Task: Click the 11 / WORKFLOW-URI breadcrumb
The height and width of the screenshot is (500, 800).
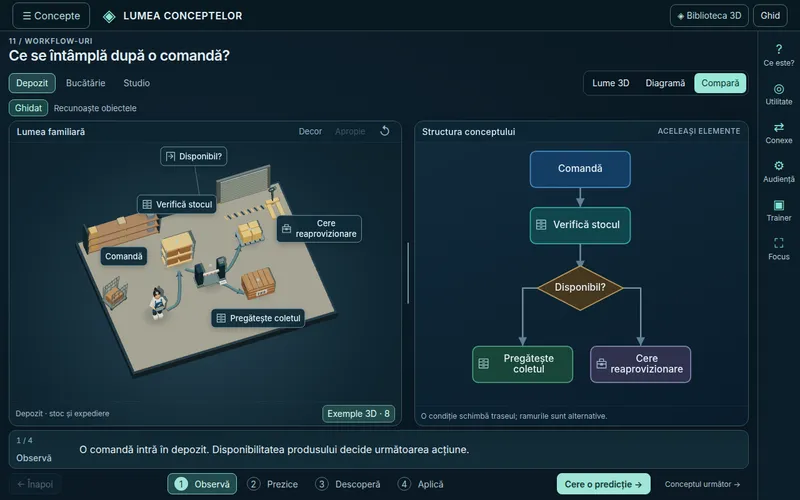Action: tap(51, 41)
